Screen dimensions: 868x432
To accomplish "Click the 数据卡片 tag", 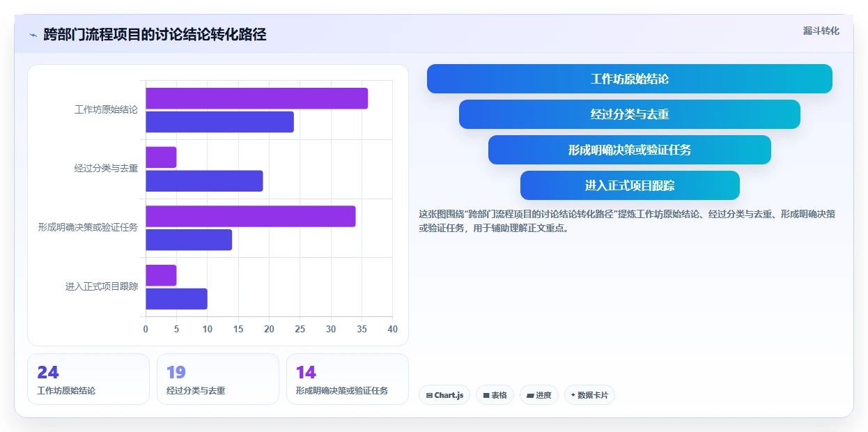I will coord(589,395).
